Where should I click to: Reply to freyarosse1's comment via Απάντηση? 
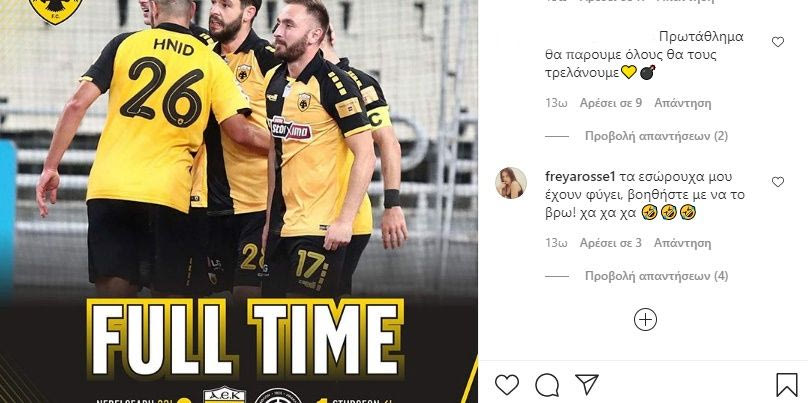pos(682,243)
